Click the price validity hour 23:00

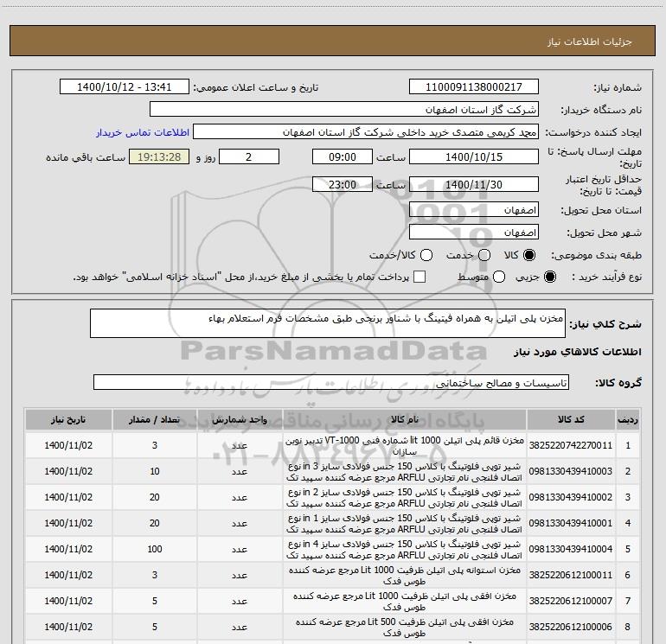point(343,184)
